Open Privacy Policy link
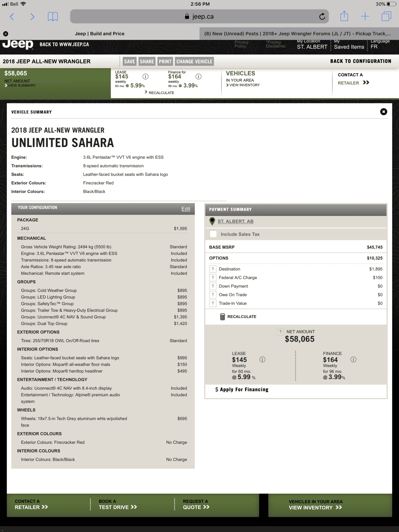 [x=242, y=44]
